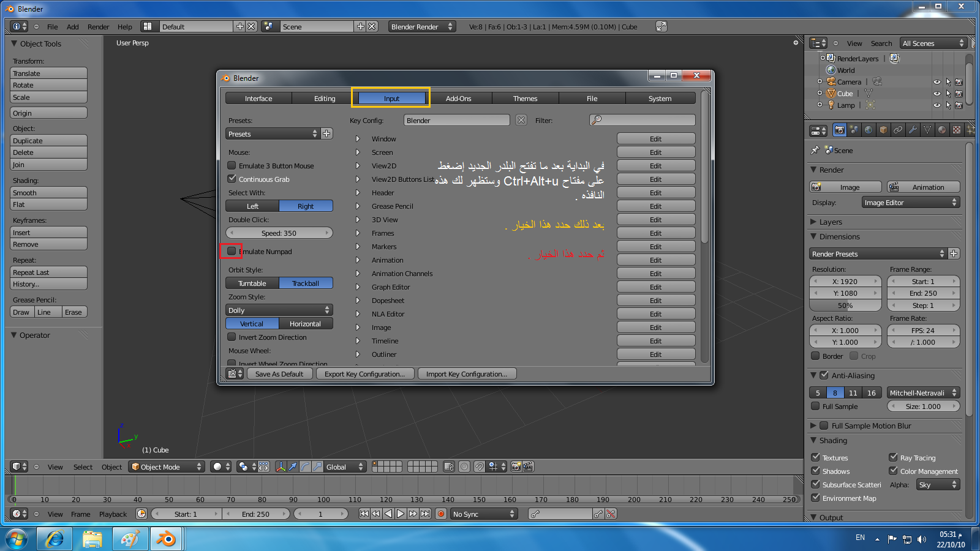Open Object context cube tab in Properties

(x=883, y=130)
